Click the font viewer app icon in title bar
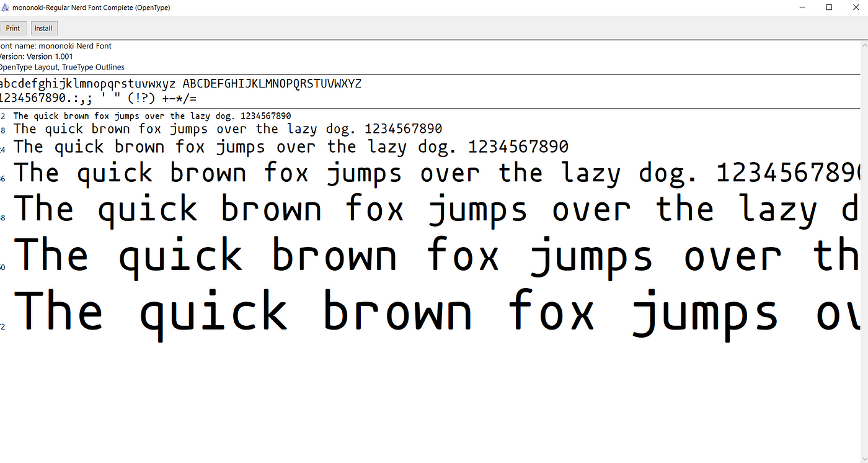The width and height of the screenshot is (868, 463). (6, 7)
